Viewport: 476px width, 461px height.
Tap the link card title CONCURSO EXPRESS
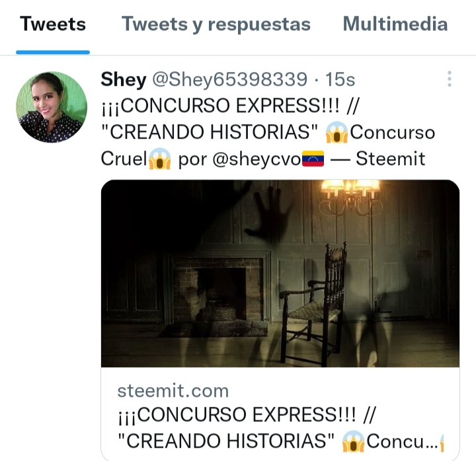[x=247, y=415]
